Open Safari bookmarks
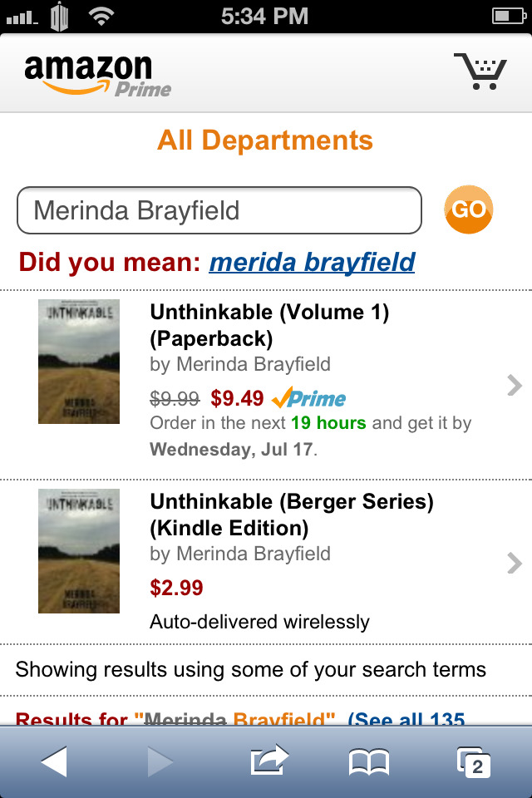This screenshot has height=798, width=532. coord(369,761)
